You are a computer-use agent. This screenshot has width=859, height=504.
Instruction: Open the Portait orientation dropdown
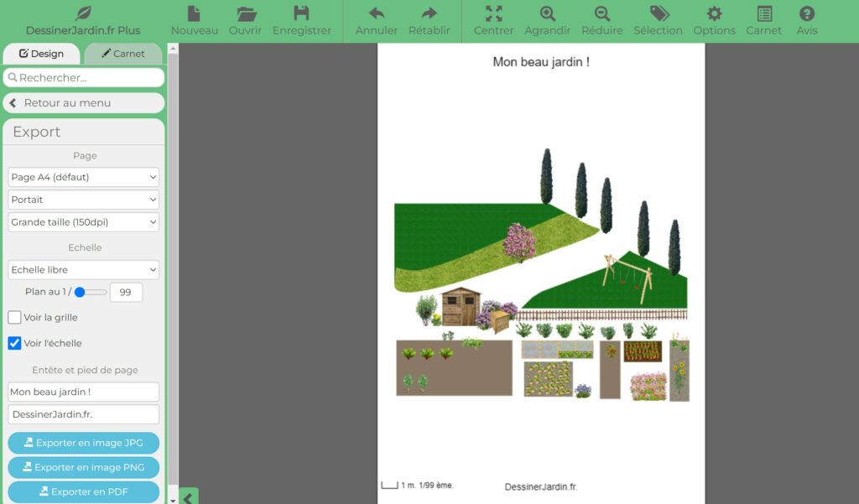(x=84, y=200)
